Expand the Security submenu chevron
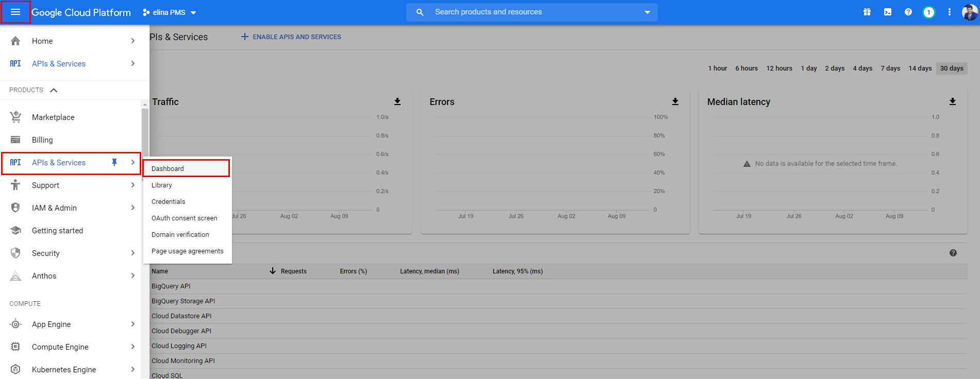 tap(133, 253)
